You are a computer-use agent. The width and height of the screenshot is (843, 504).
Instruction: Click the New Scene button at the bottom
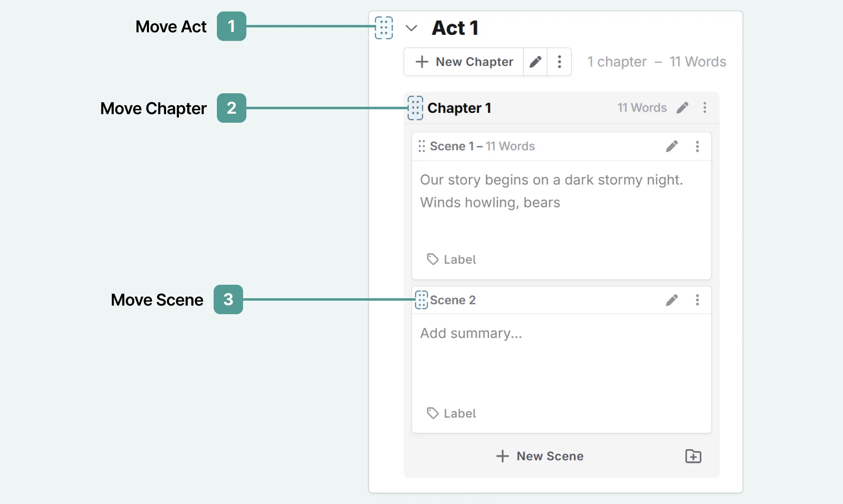point(540,455)
